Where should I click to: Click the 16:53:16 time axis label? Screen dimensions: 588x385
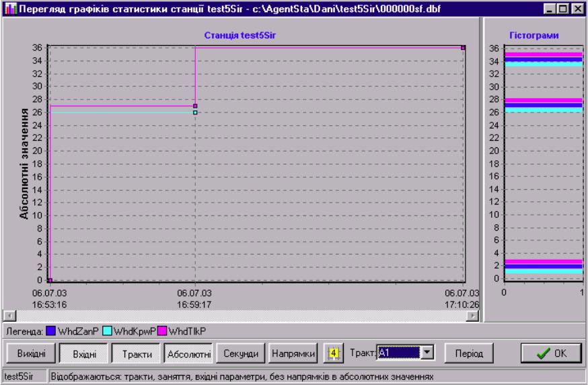(50, 304)
